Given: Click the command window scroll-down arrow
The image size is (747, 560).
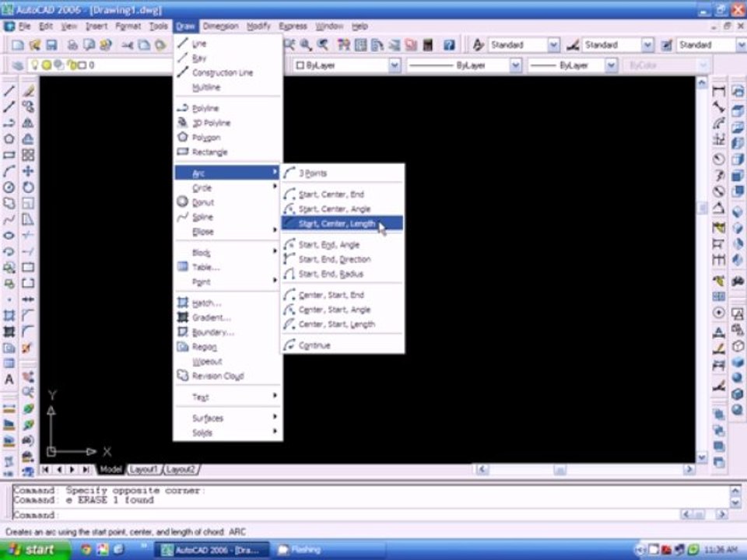Looking at the screenshot, I should [735, 502].
